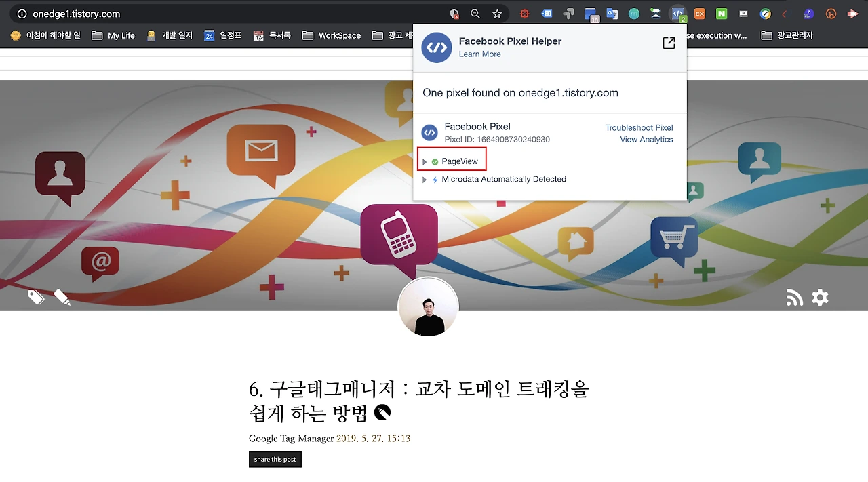868x482 pixels.
Task: Open the '아침에 해야할 일' bookmark
Action: tap(45, 35)
